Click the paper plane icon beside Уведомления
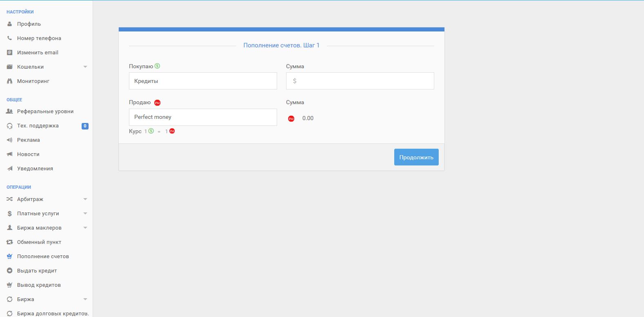The width and height of the screenshot is (644, 317). [x=10, y=169]
